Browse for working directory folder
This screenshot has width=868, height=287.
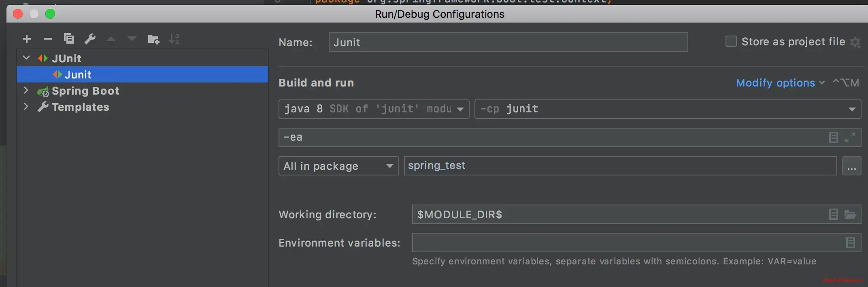point(850,215)
